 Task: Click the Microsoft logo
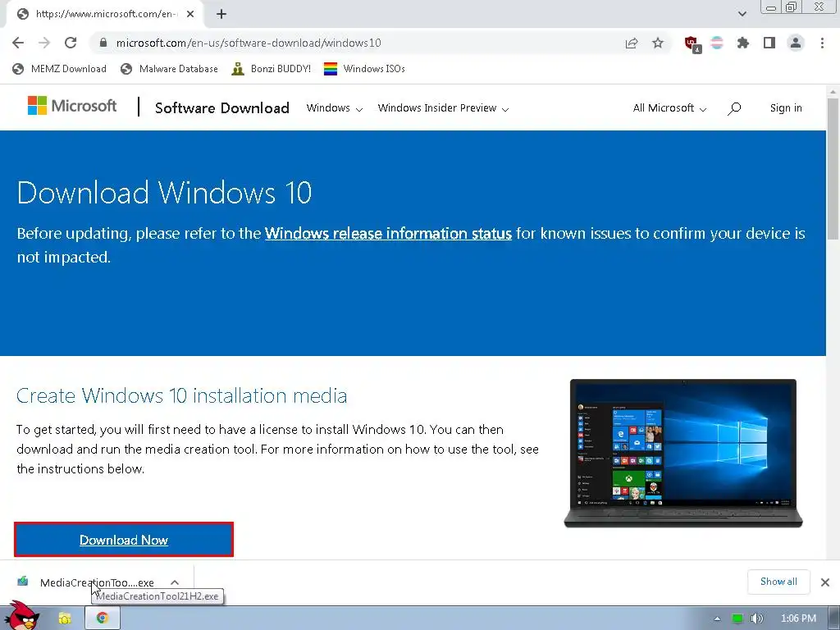pos(72,106)
